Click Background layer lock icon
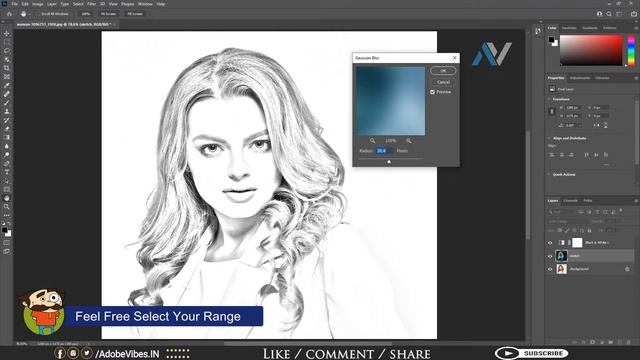The image size is (640, 360). click(627, 269)
